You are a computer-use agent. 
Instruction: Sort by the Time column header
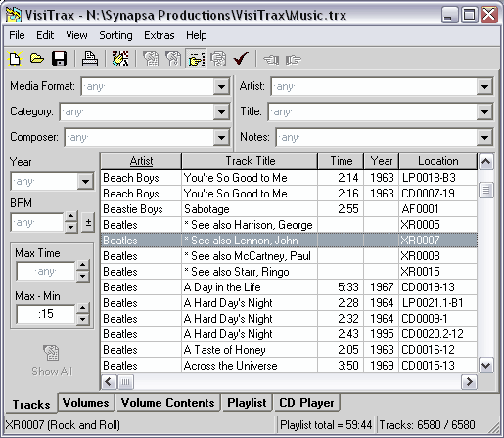click(341, 161)
